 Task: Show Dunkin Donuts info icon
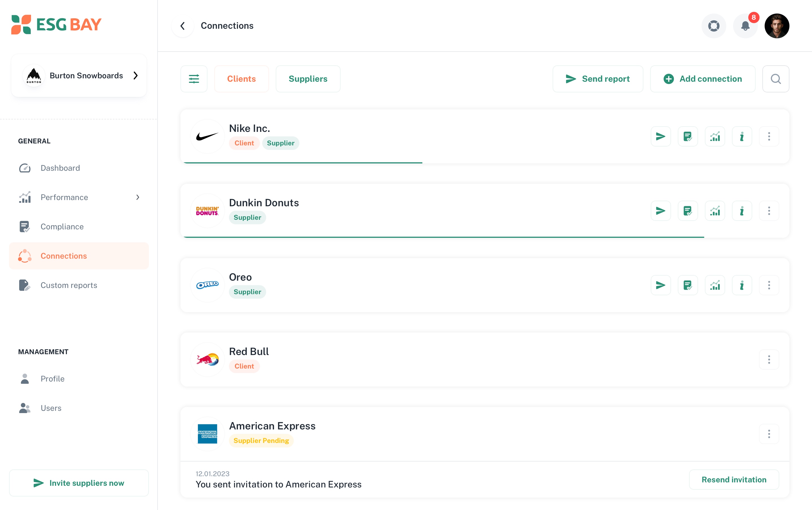coord(742,211)
